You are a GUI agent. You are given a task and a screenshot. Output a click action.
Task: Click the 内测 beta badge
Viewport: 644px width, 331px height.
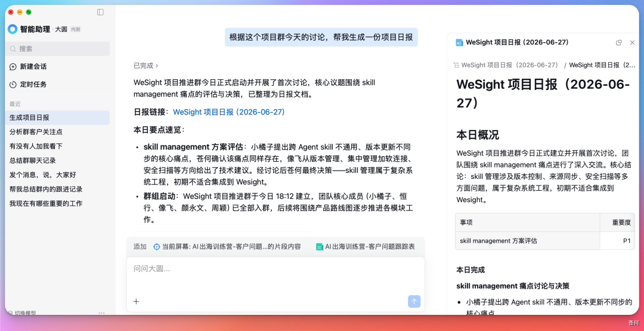(x=76, y=30)
